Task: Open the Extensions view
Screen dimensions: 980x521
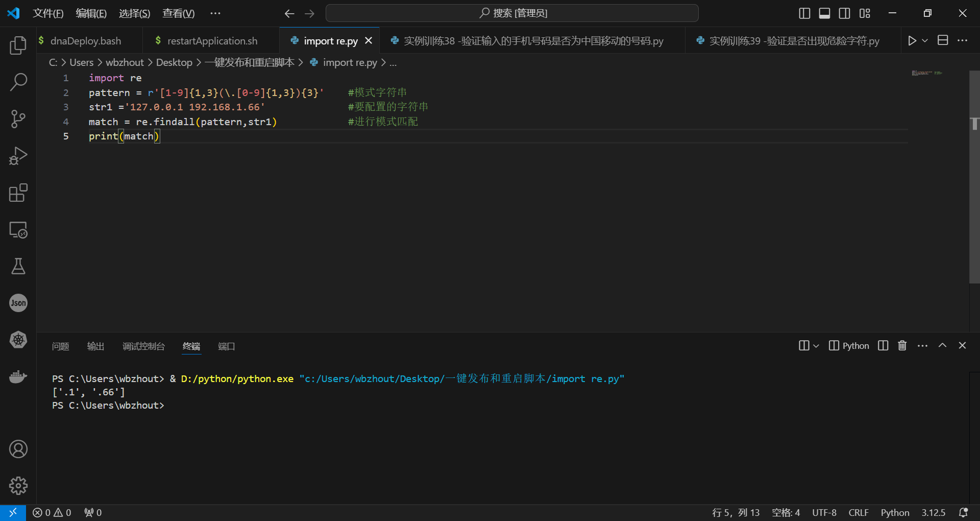Action: (x=18, y=193)
